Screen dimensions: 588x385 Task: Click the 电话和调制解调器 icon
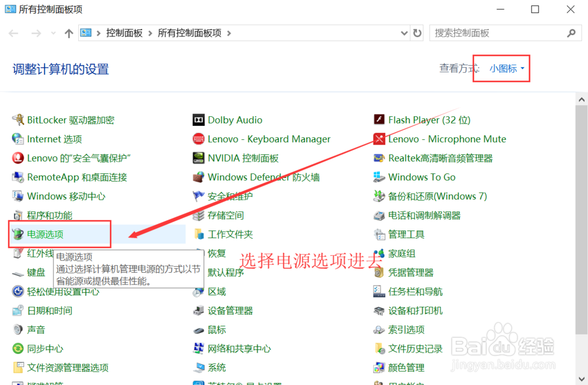pyautogui.click(x=379, y=215)
